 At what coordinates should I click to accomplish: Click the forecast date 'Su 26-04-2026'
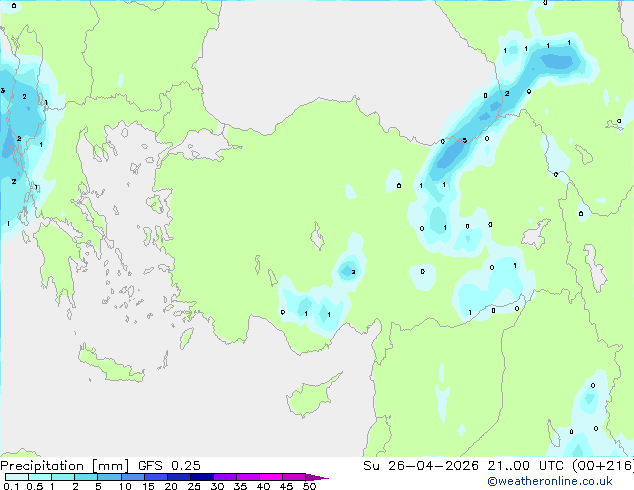[x=421, y=466]
